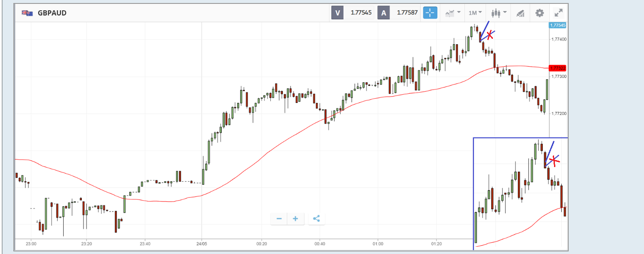This screenshot has height=254, width=644.
Task: Select the red 1.77322 indicator price tag
Action: pos(558,68)
